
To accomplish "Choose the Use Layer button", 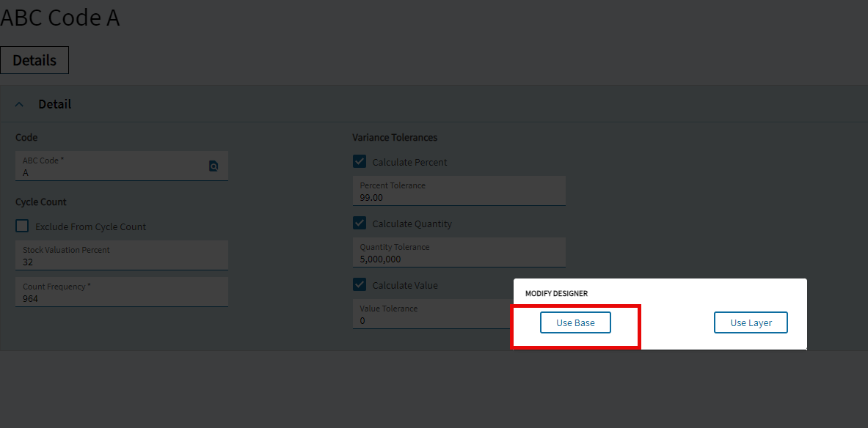I will [751, 323].
